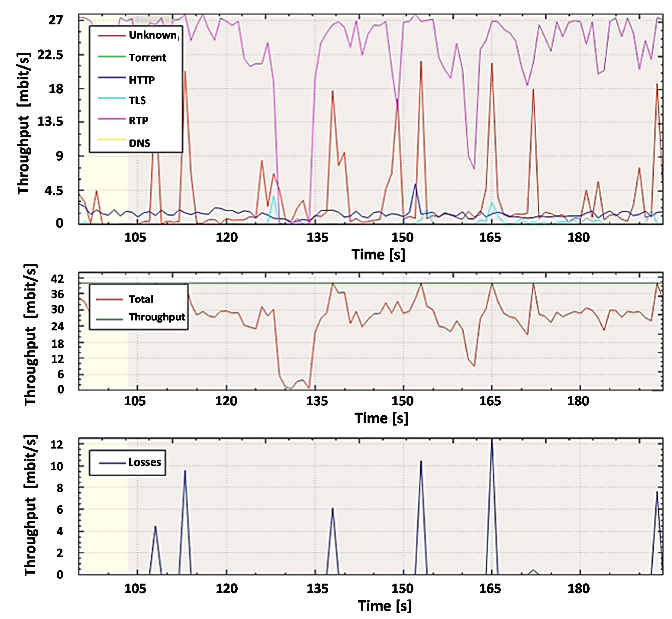Click the blue HTTP spike peak near 152 seconds
Image resolution: width=672 pixels, height=619 pixels.
(x=416, y=185)
